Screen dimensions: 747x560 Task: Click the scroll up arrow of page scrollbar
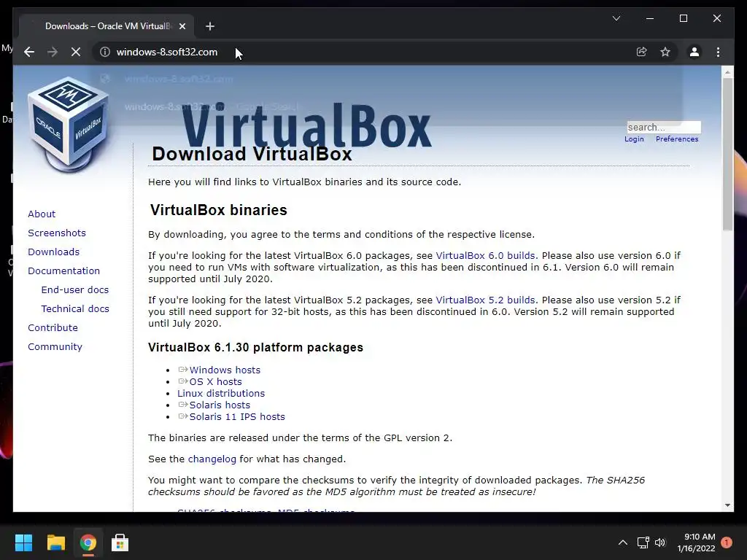727,72
